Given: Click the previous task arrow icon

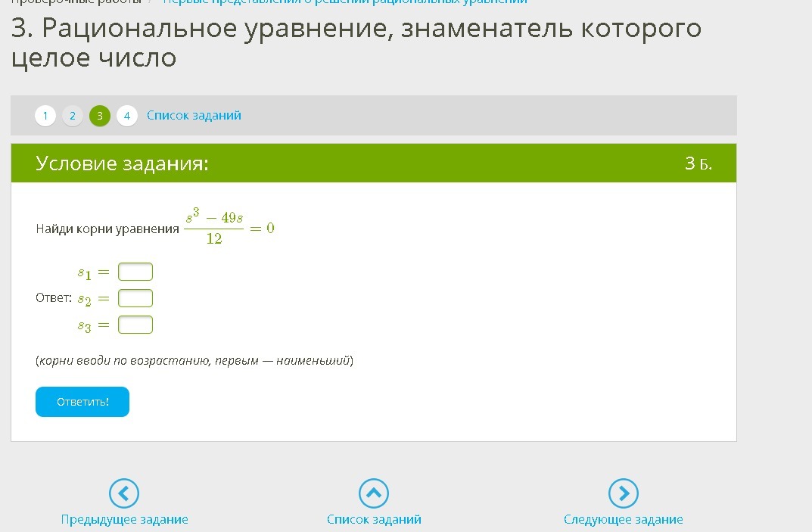Looking at the screenshot, I should click(x=124, y=493).
